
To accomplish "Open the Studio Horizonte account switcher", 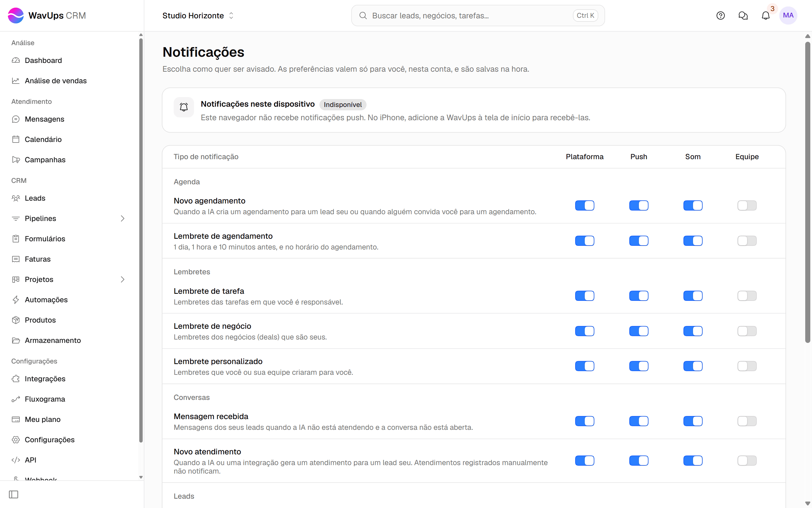I will (x=198, y=16).
